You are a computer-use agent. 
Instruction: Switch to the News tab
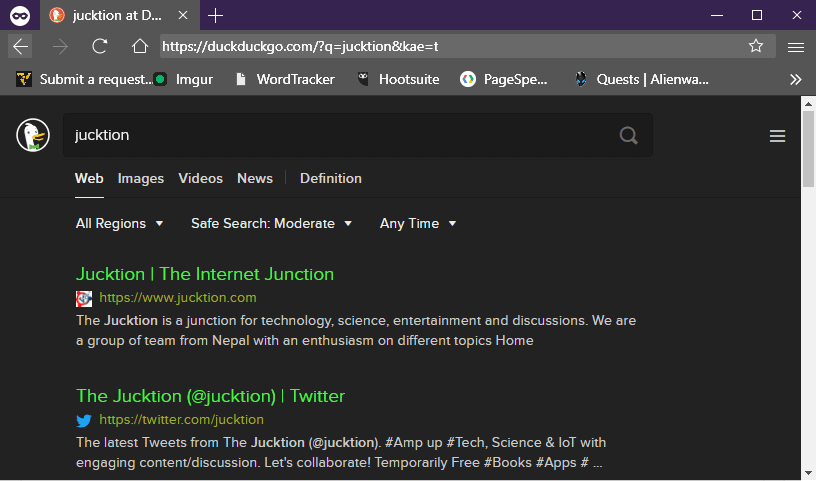pos(254,179)
